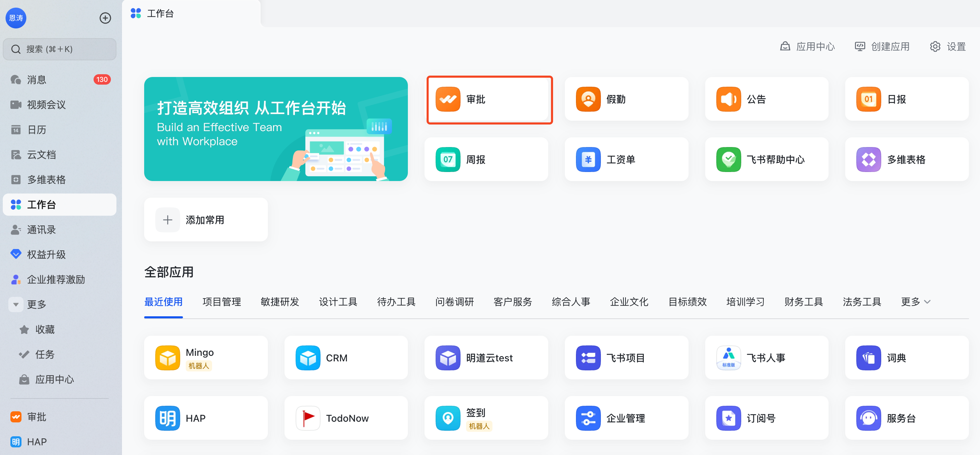Click the 搜索 search field
This screenshot has width=980, height=455.
click(59, 49)
